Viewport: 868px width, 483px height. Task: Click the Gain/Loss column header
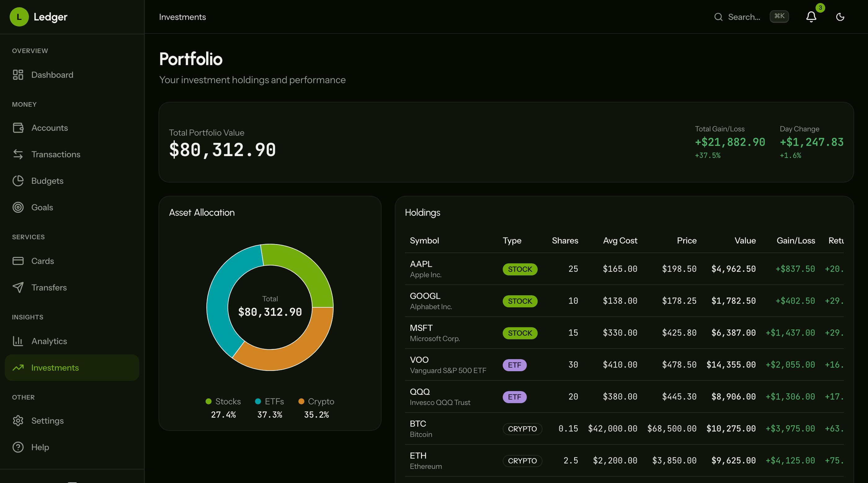pos(795,240)
